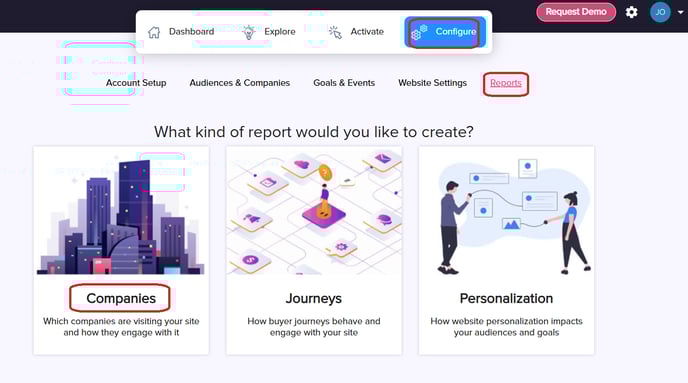Click the Explore lightbulb icon

pos(249,32)
